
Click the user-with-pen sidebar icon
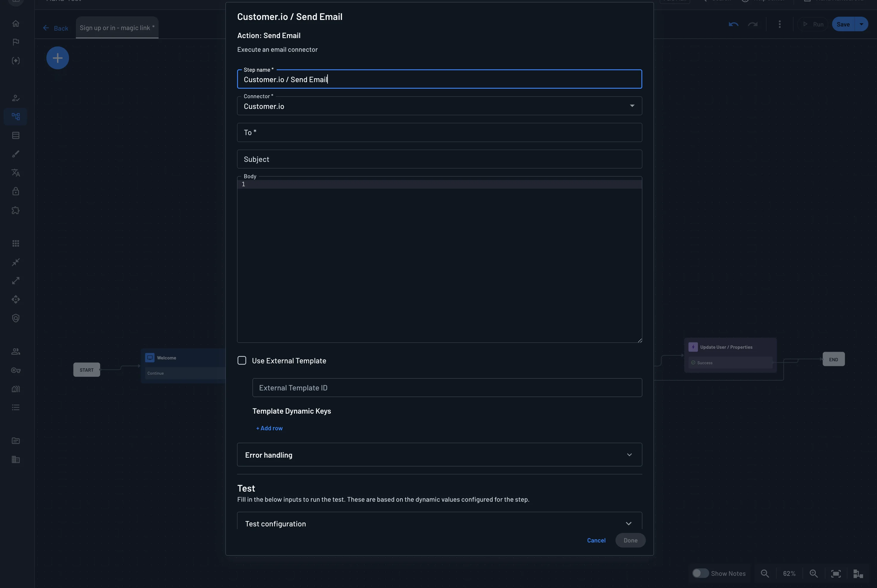pyautogui.click(x=16, y=98)
